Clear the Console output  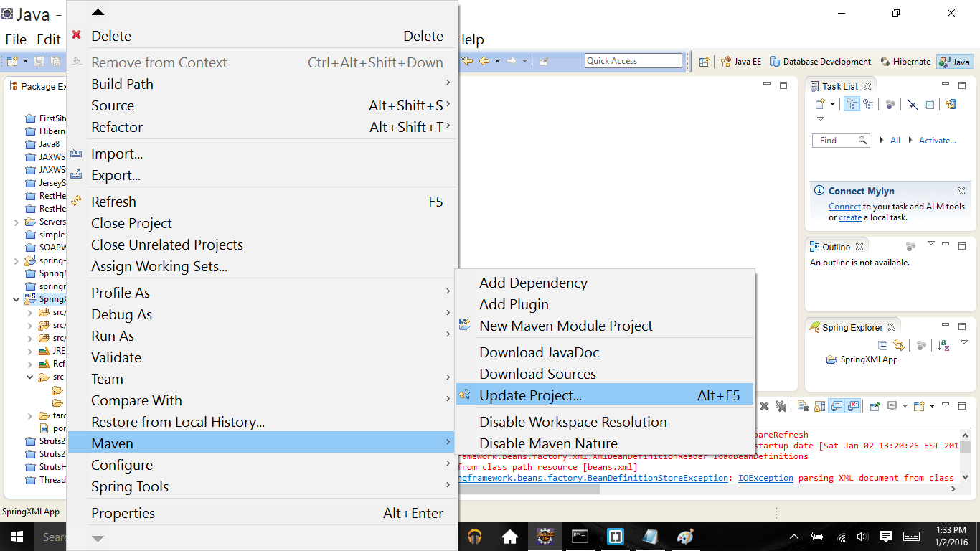point(802,405)
